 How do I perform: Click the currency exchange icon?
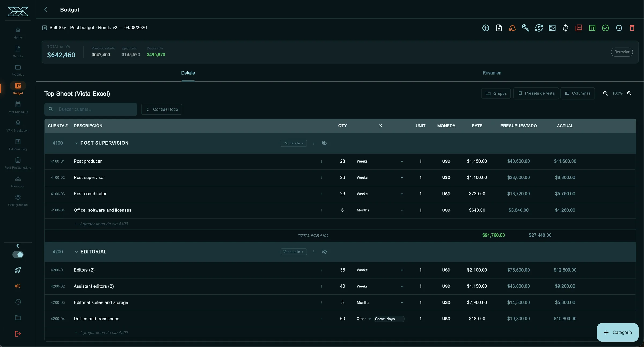pos(539,28)
